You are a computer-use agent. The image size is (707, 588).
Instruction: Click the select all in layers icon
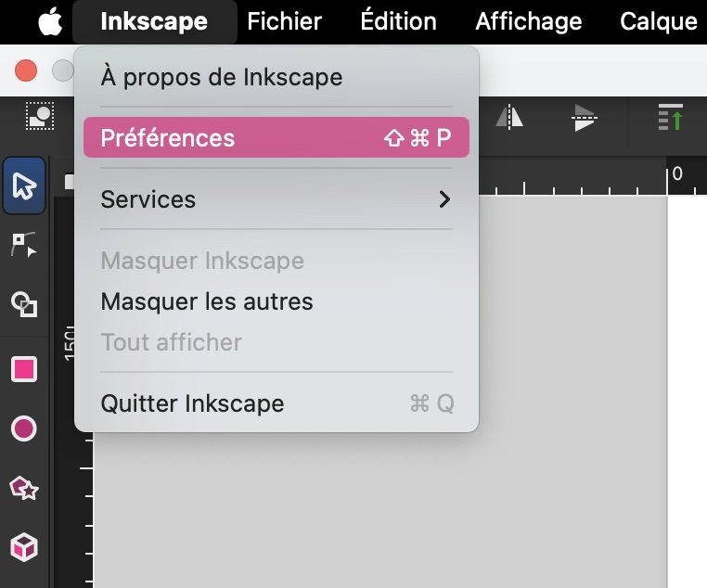tap(40, 116)
